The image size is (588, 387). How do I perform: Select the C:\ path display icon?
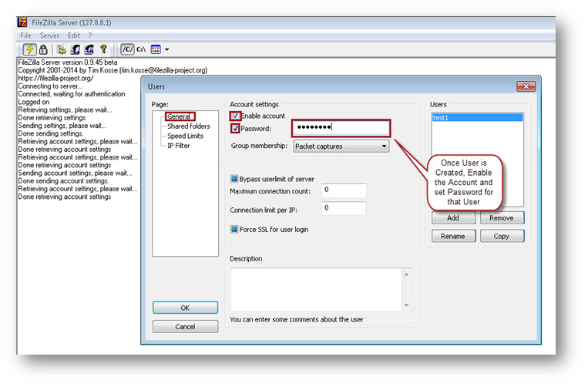click(x=141, y=49)
